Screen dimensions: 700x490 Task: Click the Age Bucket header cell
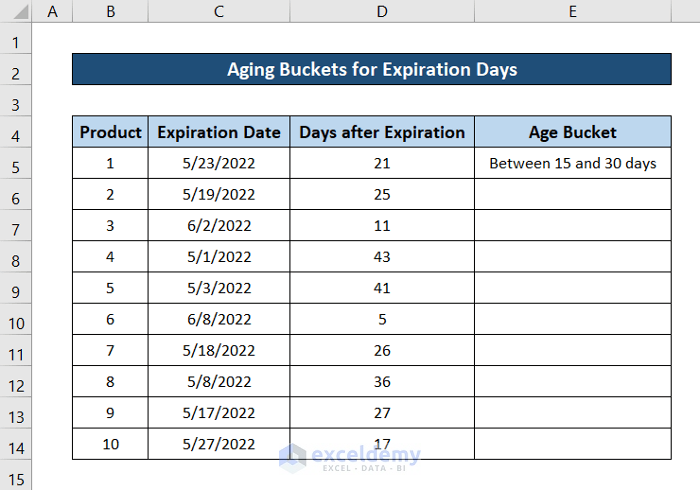click(x=572, y=132)
